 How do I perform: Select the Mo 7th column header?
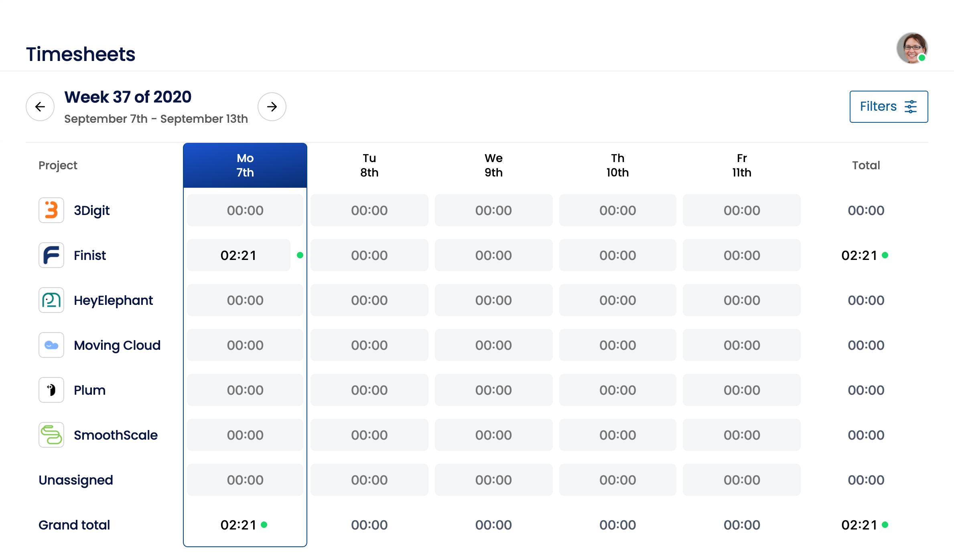click(x=245, y=165)
